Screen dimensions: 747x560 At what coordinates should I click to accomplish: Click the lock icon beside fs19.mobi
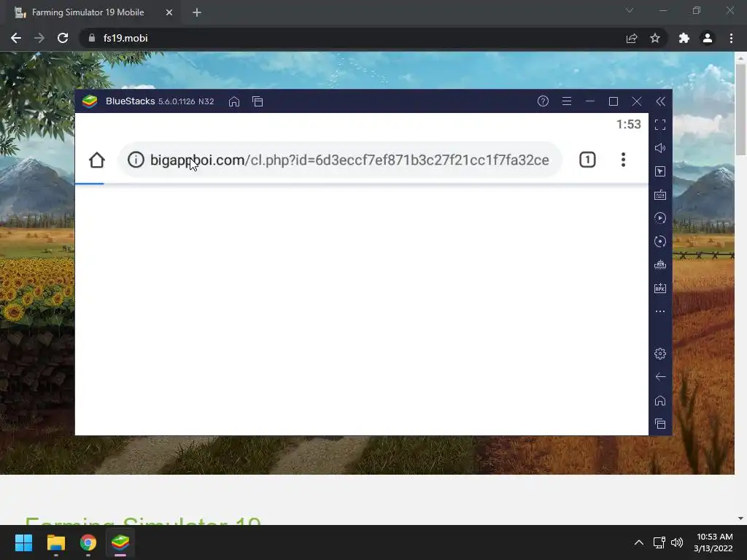92,38
